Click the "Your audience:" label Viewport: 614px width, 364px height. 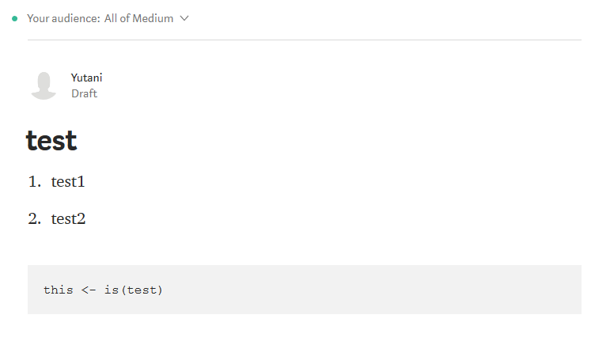[x=63, y=18]
